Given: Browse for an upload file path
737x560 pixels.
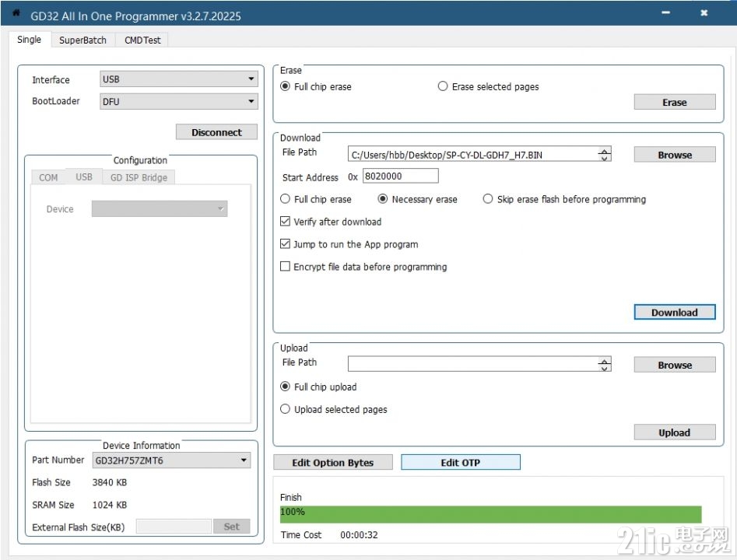Looking at the screenshot, I should (x=675, y=365).
